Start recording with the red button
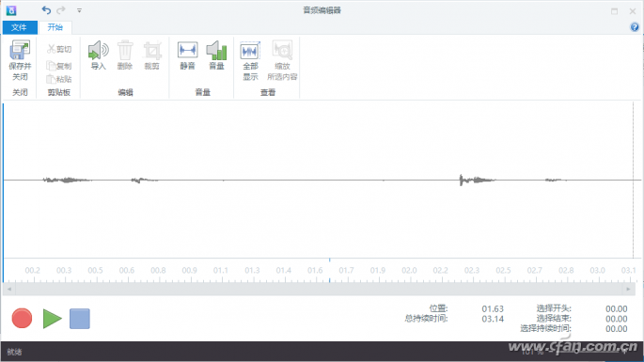The image size is (644, 362). click(x=22, y=319)
